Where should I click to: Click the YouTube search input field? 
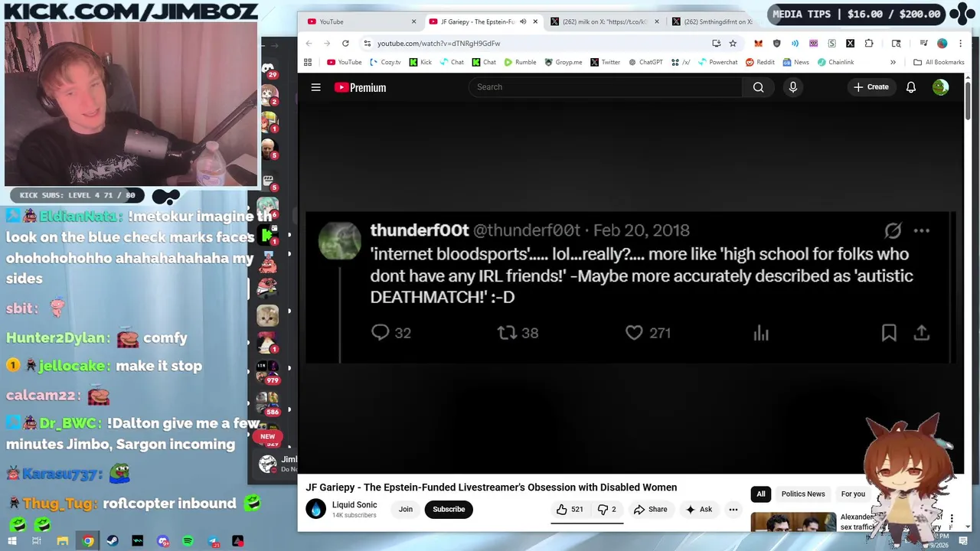point(605,87)
